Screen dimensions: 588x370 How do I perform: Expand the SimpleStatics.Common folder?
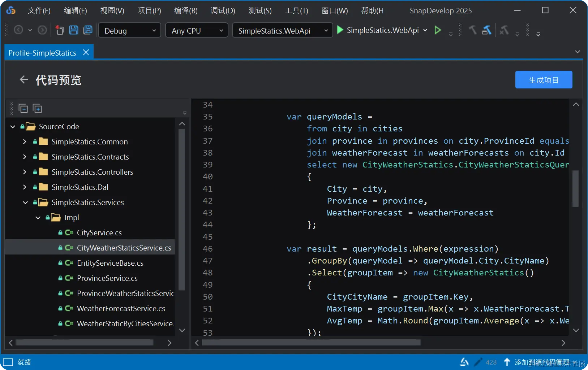coord(25,142)
